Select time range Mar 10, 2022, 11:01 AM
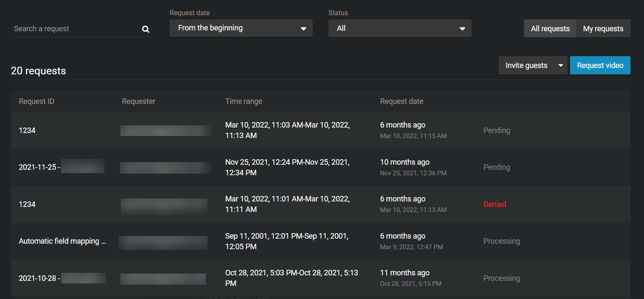Screen dimensions: 644x299 287,204
